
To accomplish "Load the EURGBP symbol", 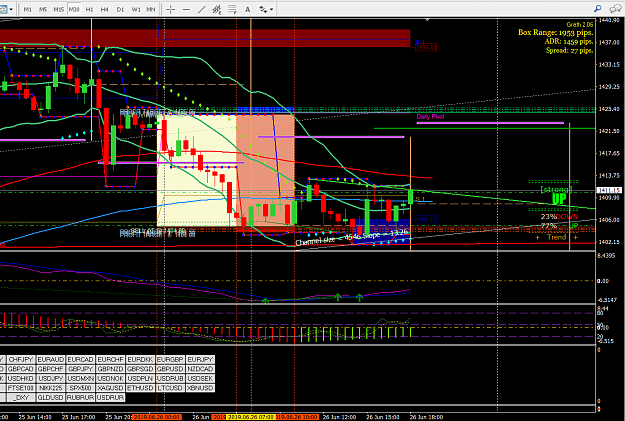I will click(x=170, y=360).
